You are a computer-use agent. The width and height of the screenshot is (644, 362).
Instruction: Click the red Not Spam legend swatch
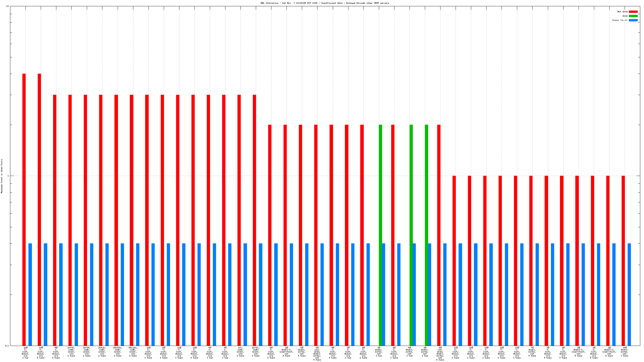tap(633, 12)
